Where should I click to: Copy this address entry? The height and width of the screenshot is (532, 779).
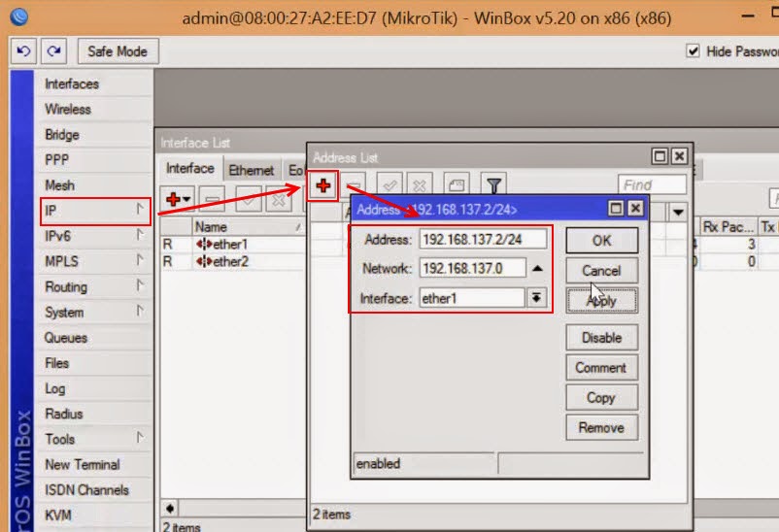tap(601, 397)
